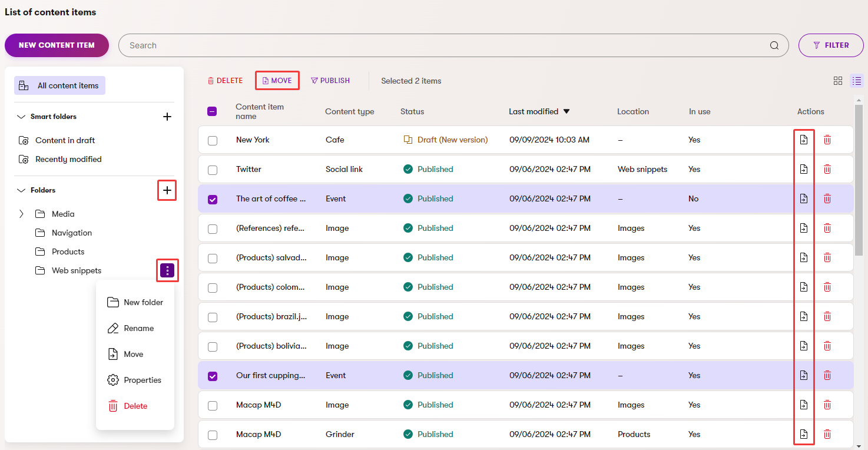
Task: Click the move icon in the New York row
Action: (x=804, y=140)
